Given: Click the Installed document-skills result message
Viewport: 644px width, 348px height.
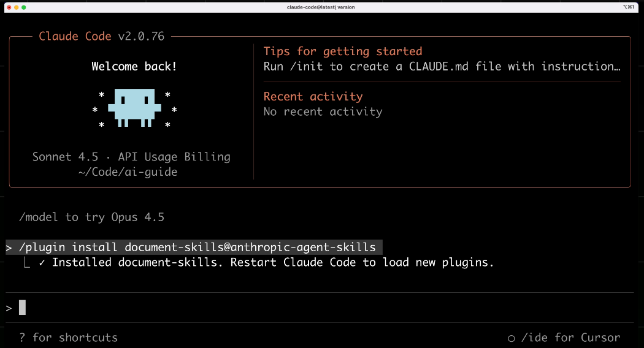Looking at the screenshot, I should [x=273, y=262].
